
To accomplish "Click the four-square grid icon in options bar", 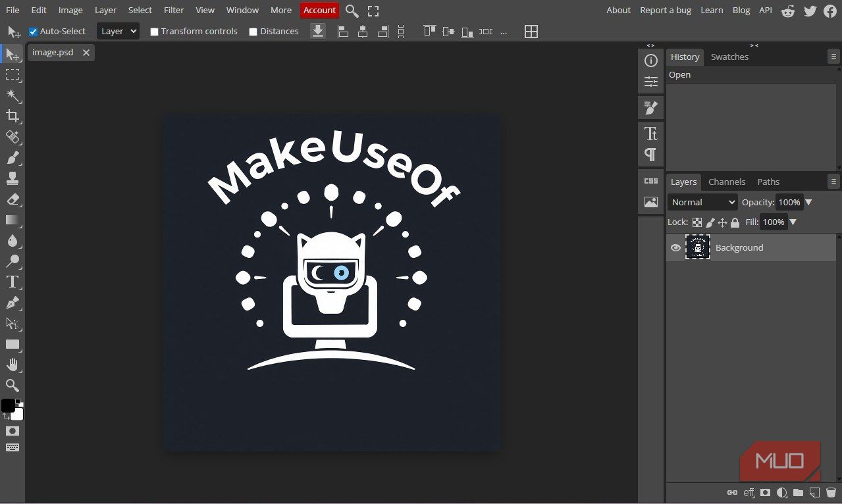I will [x=531, y=32].
